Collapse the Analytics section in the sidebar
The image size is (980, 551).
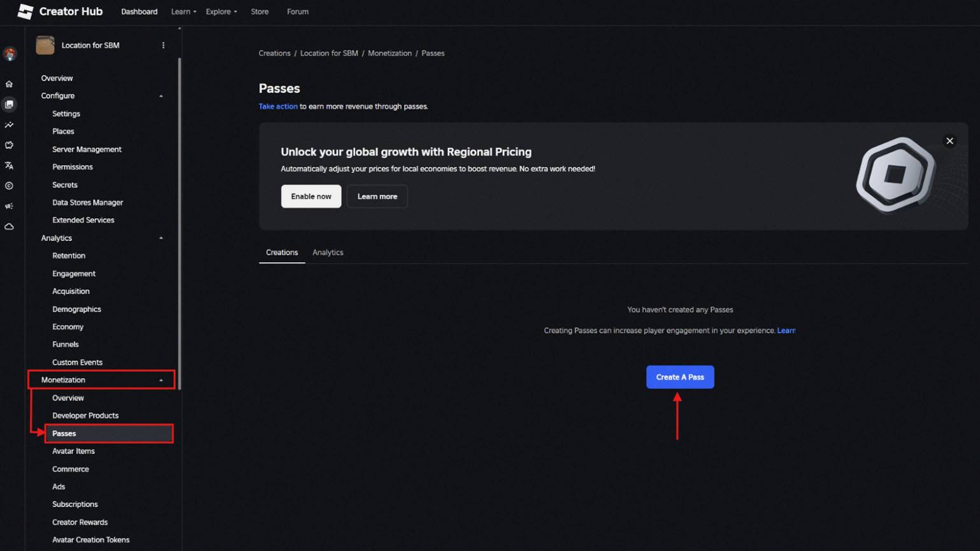(161, 238)
